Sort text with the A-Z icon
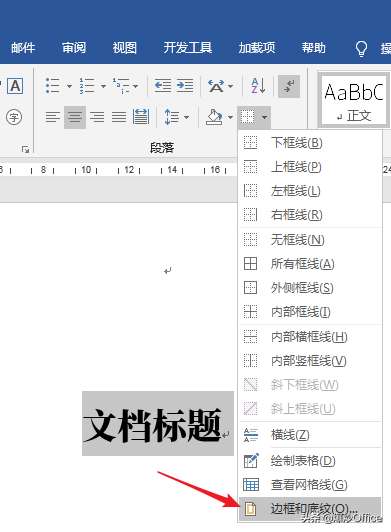The image size is (391, 532). click(258, 86)
